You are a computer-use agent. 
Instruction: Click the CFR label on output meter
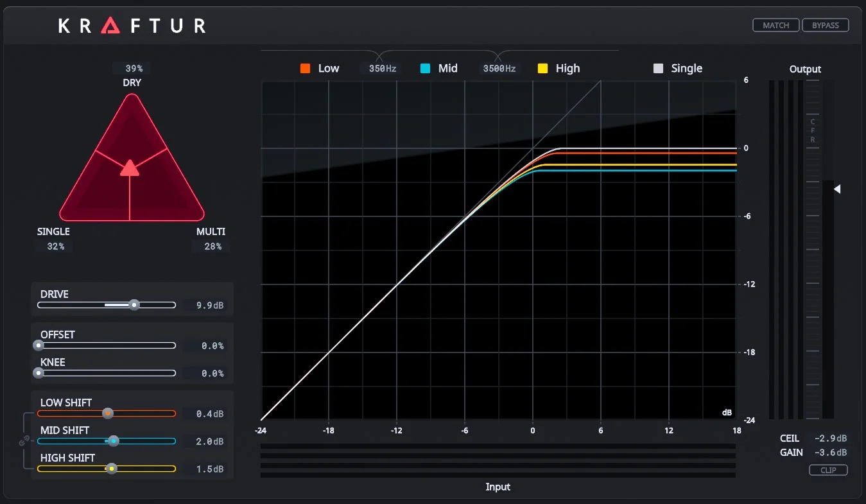click(813, 130)
